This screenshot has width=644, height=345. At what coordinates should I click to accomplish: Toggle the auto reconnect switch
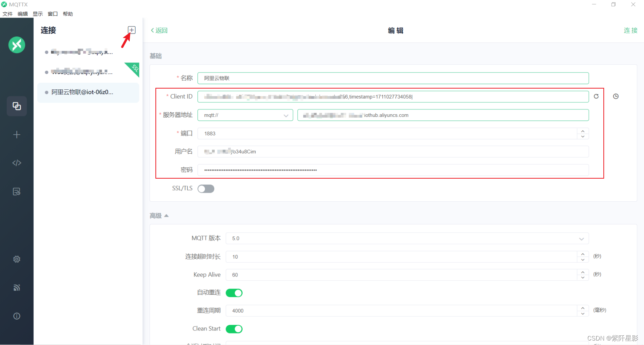[234, 293]
